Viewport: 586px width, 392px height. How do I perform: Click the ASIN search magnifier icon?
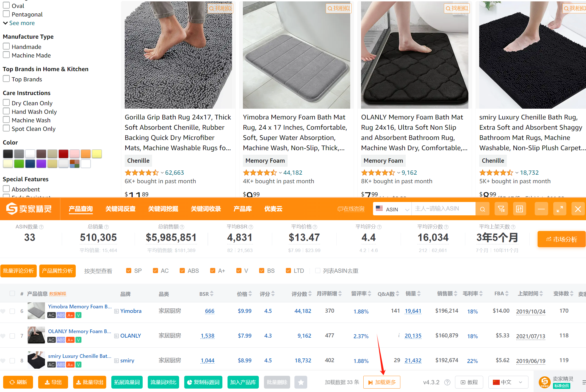[482, 209]
